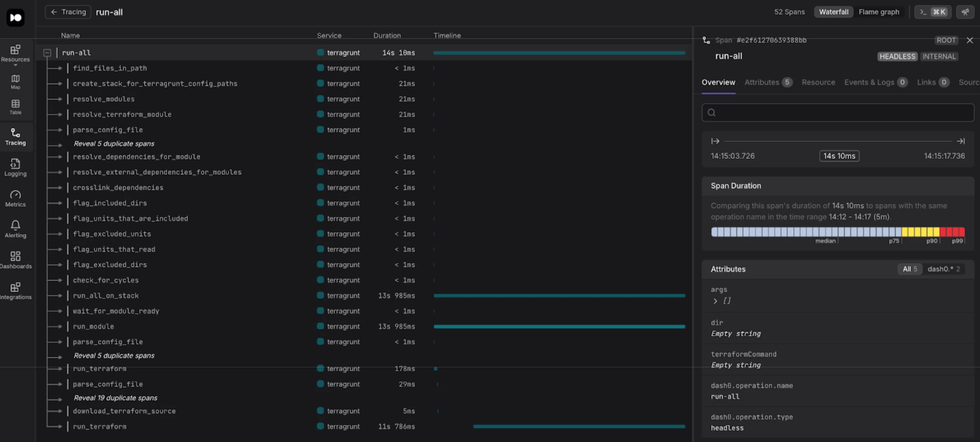The width and height of the screenshot is (980, 442).
Task: Reveal 5 duplicate spans under first parse_config_file
Action: [114, 144]
